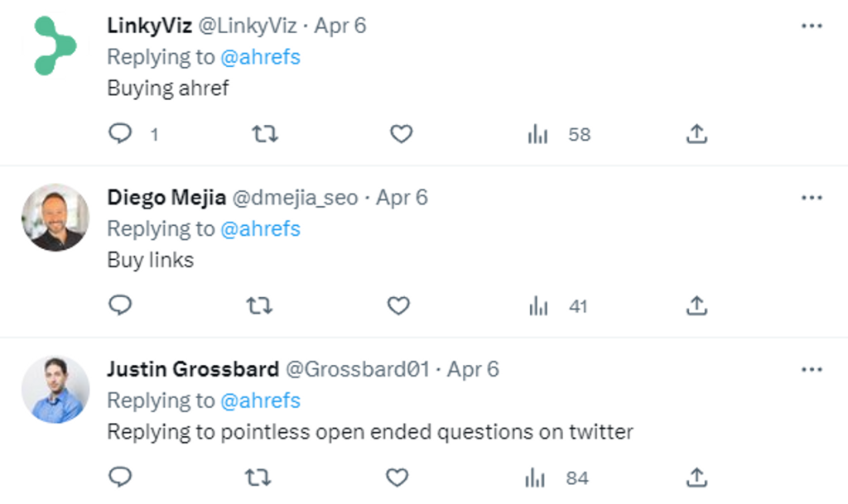
Task: Share LinkyViz's tweet
Action: click(696, 133)
